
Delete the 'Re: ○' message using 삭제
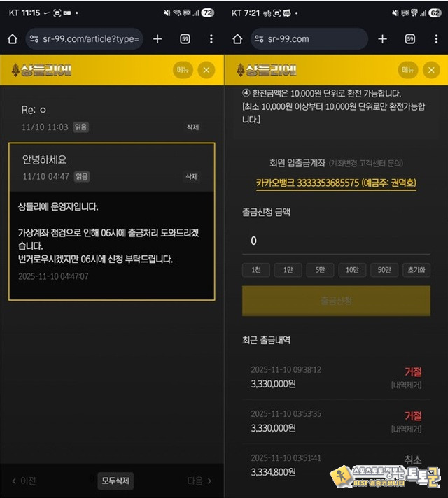192,127
